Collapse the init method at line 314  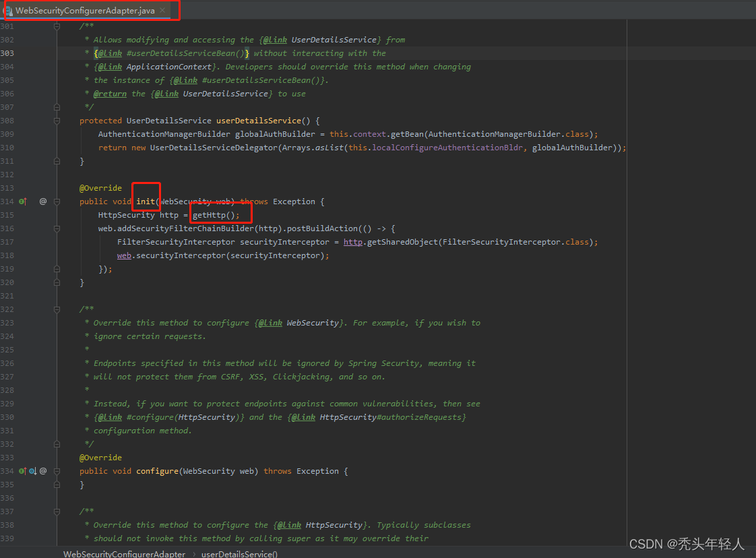pos(57,201)
